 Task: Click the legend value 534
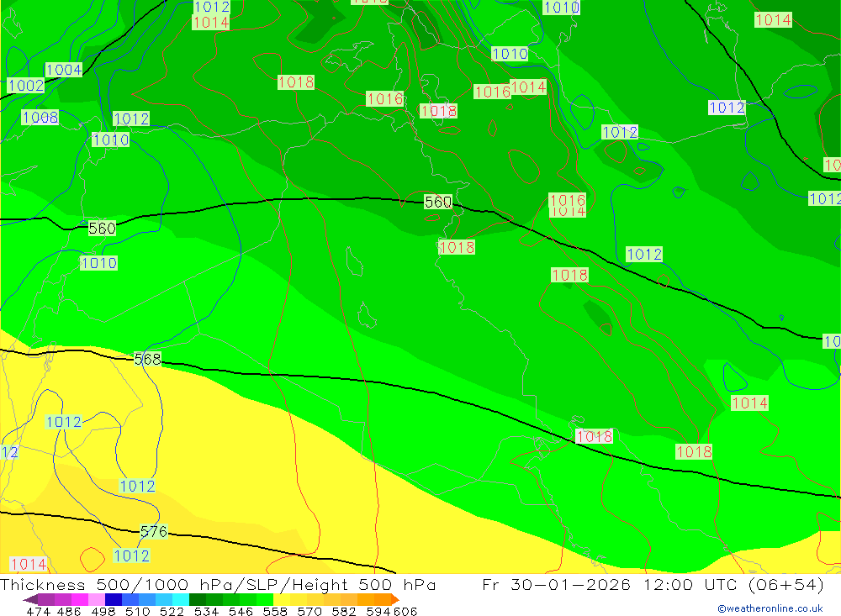click(206, 611)
